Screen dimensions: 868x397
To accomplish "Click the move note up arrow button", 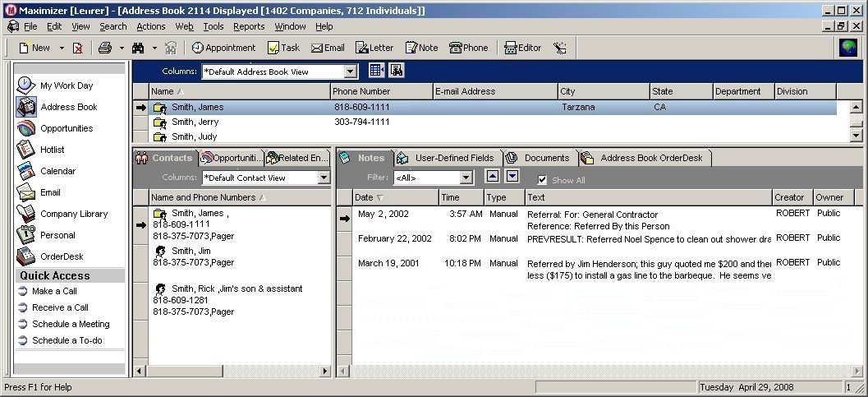I will click(493, 176).
